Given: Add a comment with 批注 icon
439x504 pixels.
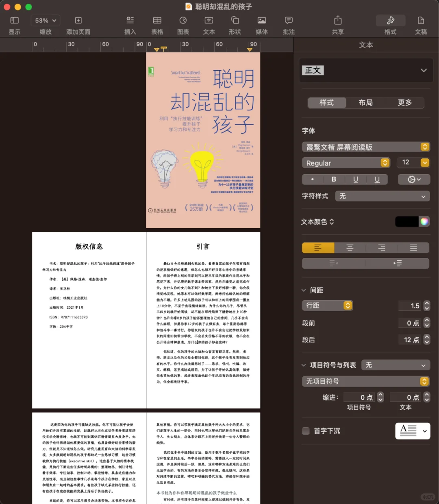Looking at the screenshot, I should point(289,20).
